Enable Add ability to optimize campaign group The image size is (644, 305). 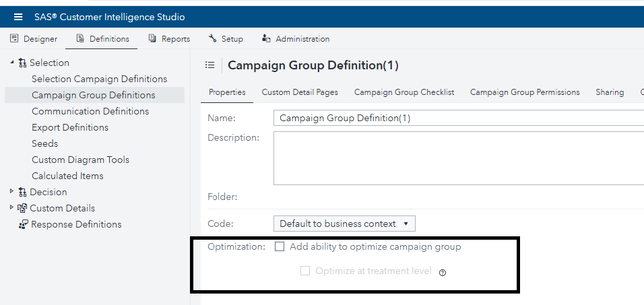point(280,246)
